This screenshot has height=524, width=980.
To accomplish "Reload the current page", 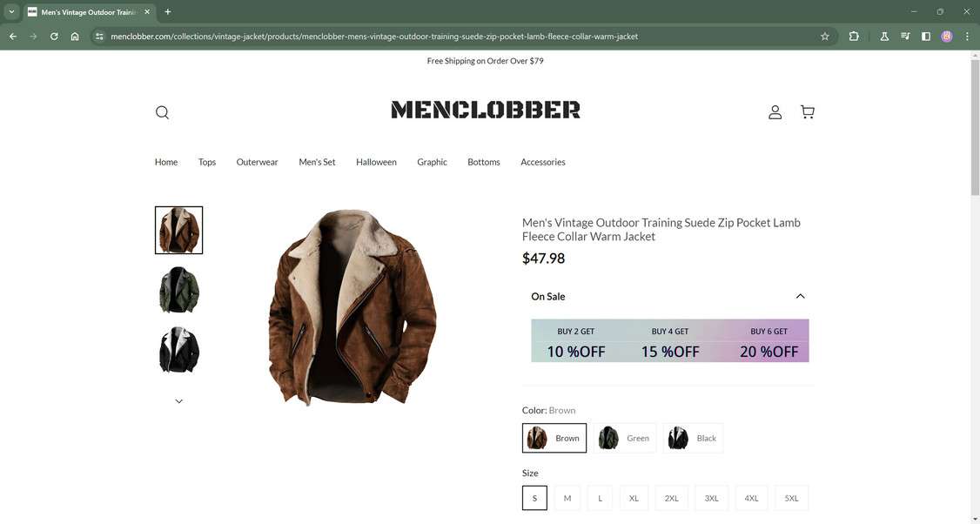I will click(x=53, y=37).
